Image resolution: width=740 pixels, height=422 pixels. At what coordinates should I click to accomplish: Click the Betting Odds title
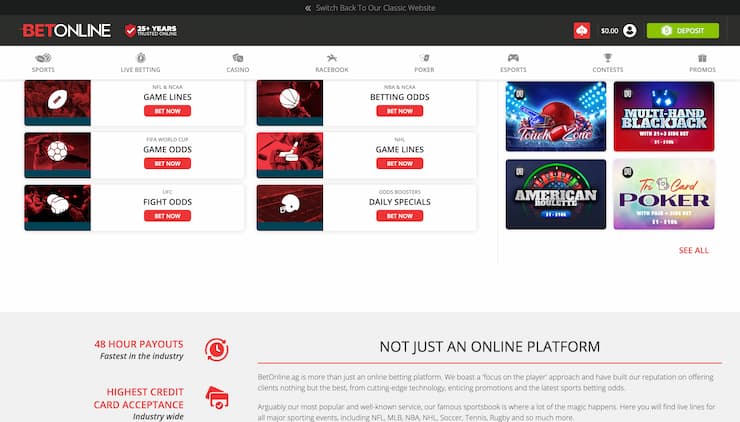pos(400,97)
